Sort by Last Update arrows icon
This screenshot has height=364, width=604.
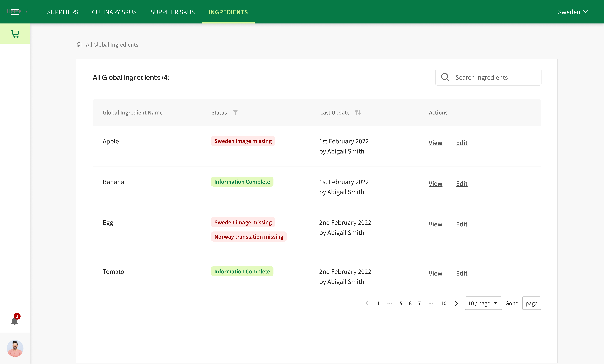pos(358,112)
